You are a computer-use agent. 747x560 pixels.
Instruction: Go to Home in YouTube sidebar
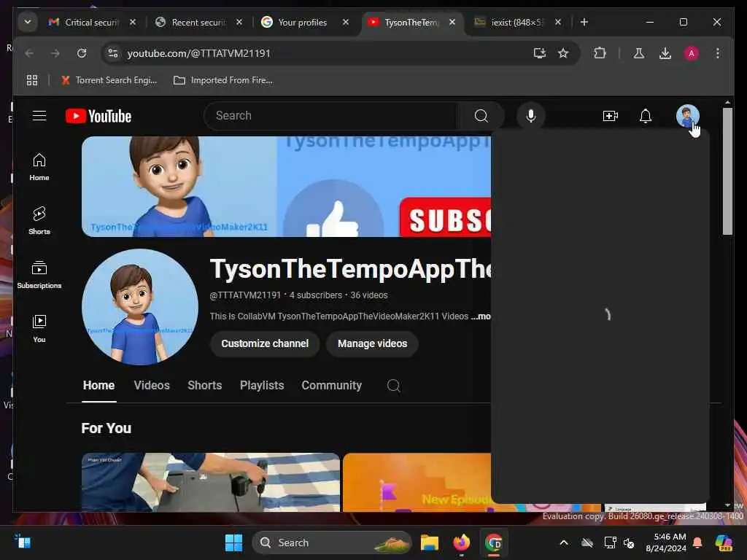coord(39,167)
